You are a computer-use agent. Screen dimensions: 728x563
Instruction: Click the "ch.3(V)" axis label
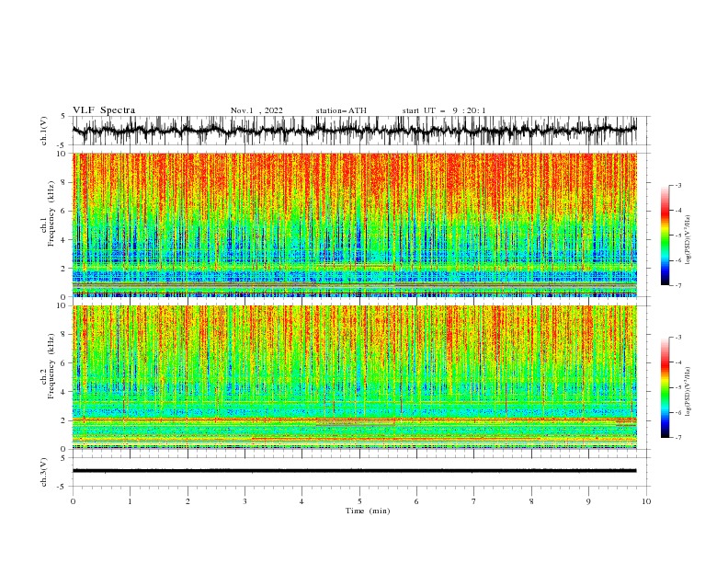44,472
